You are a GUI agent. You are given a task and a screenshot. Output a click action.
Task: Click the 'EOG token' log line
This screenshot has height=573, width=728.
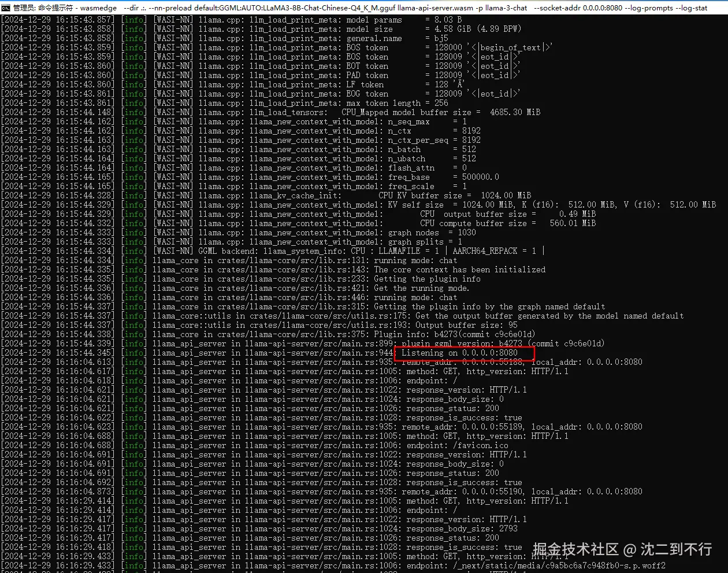[261, 94]
